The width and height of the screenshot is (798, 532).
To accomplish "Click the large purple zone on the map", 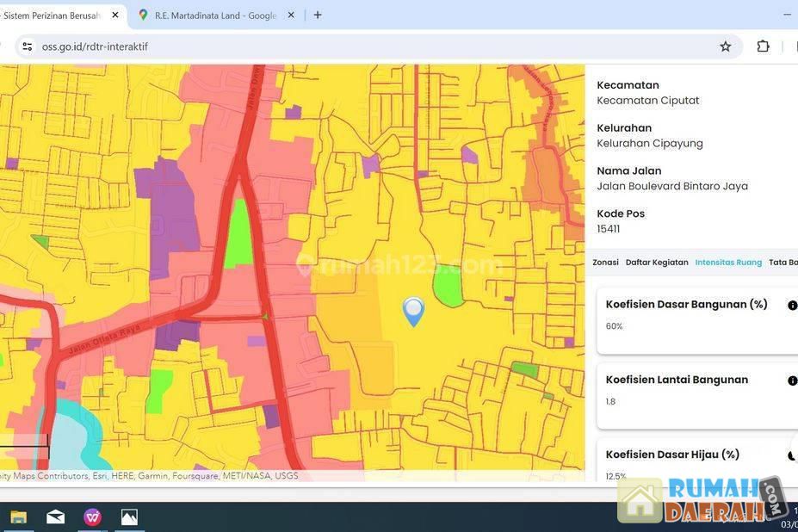I will (x=175, y=215).
